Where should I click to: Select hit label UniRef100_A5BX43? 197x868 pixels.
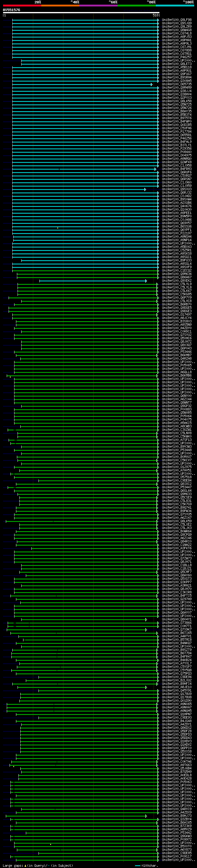177,247
